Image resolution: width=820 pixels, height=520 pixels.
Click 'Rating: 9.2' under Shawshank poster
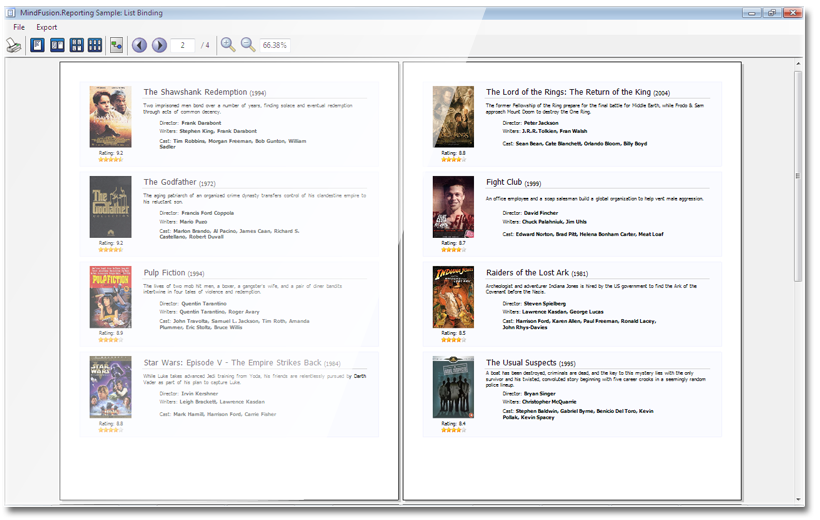111,153
